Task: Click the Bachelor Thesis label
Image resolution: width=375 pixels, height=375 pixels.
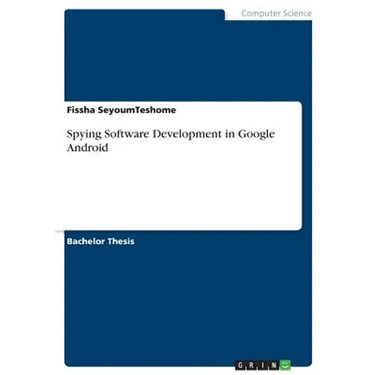Action: coord(100,241)
